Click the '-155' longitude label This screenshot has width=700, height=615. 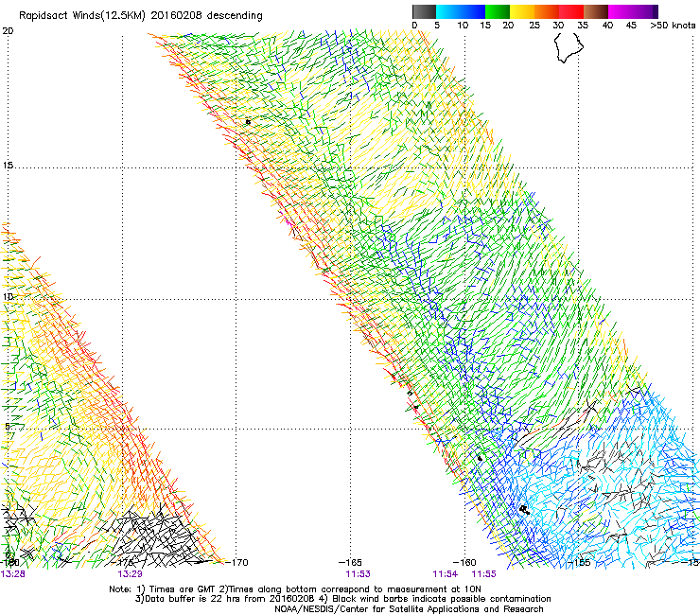point(579,562)
